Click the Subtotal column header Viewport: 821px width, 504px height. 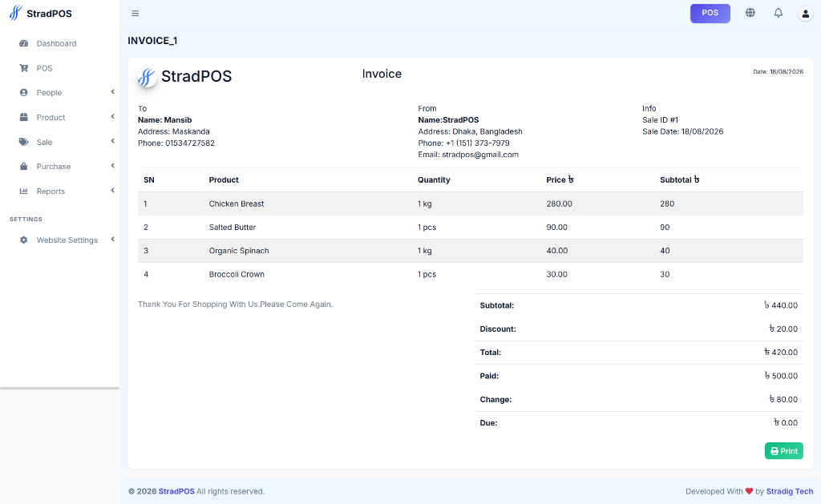(x=680, y=179)
